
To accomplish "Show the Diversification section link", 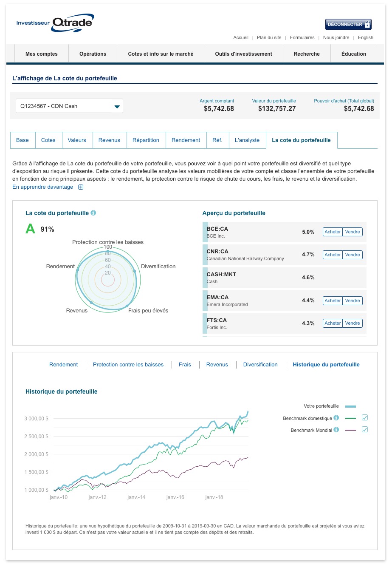I will tap(260, 365).
